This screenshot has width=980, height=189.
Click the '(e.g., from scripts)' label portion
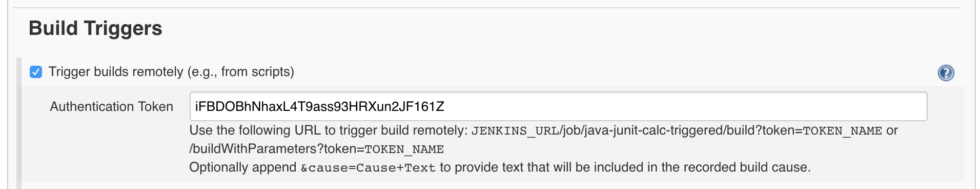[240, 72]
